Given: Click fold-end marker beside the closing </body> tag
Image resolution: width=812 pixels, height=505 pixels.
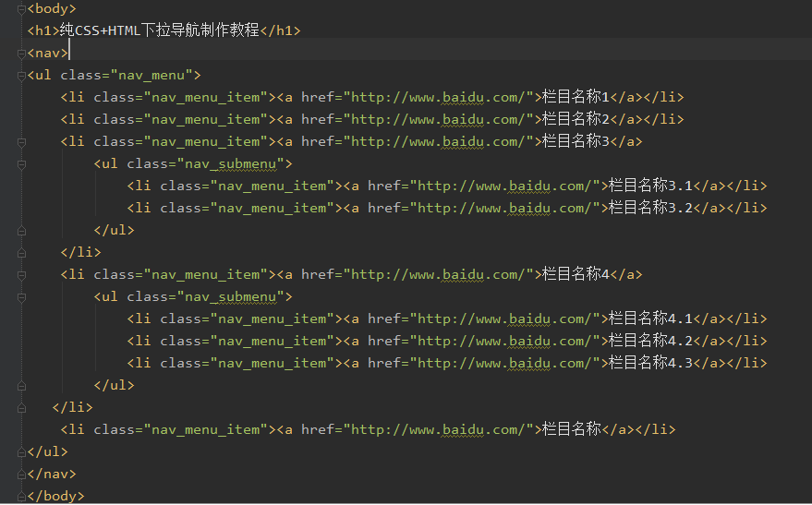Looking at the screenshot, I should click(22, 497).
